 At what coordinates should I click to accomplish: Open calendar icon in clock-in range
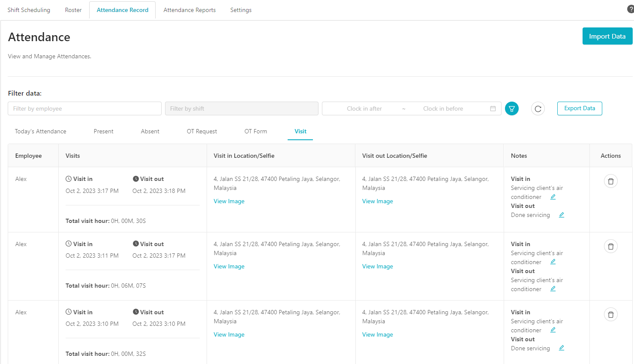click(x=493, y=108)
